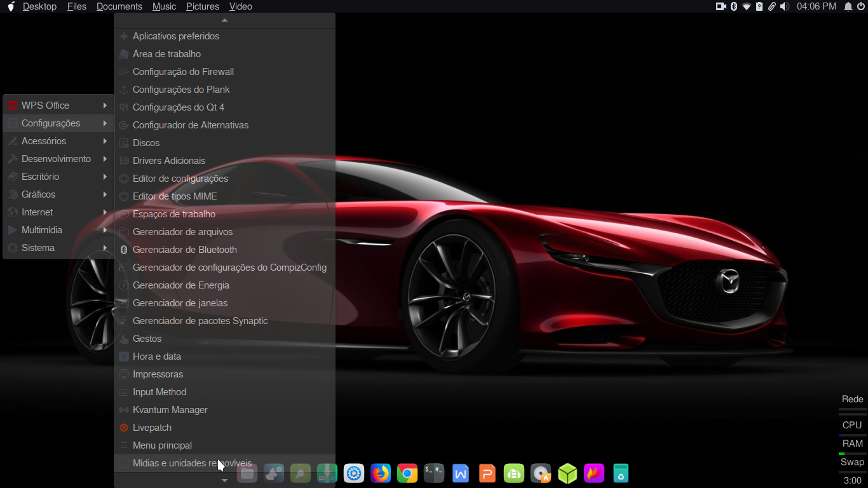
Task: Open the green cube dock icon
Action: (567, 473)
